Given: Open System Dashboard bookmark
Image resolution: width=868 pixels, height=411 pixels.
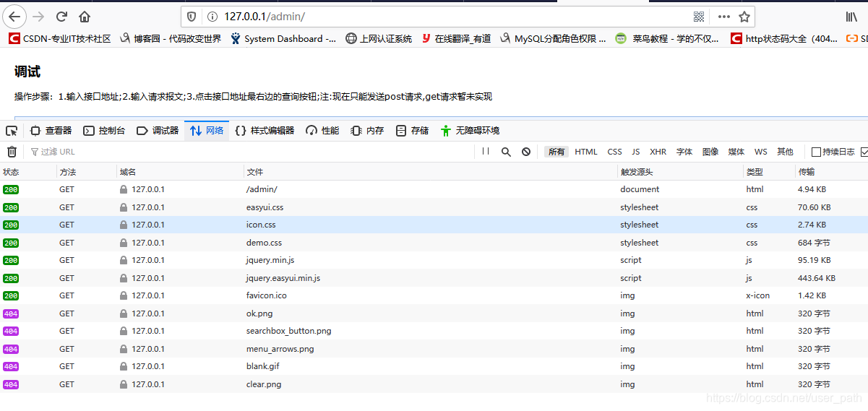Looking at the screenshot, I should click(283, 39).
